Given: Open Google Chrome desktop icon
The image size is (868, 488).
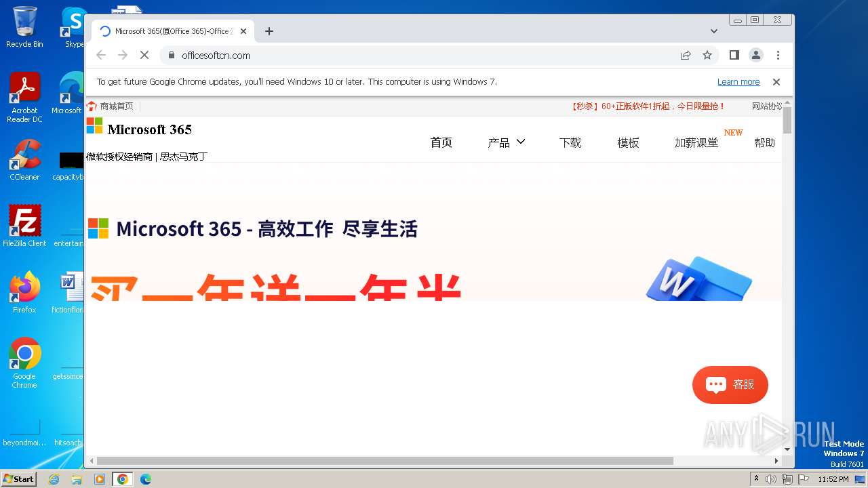Looking at the screenshot, I should (x=24, y=363).
